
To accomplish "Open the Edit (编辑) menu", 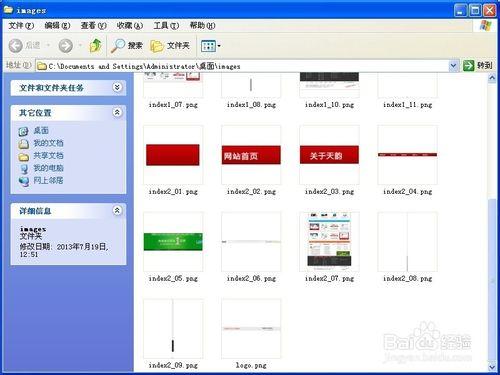I will [57, 25].
